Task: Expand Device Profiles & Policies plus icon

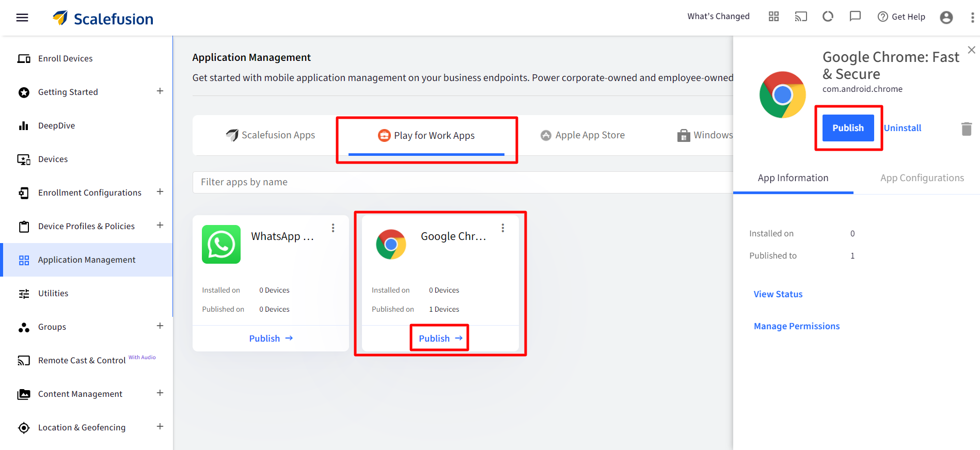Action: coord(160,226)
